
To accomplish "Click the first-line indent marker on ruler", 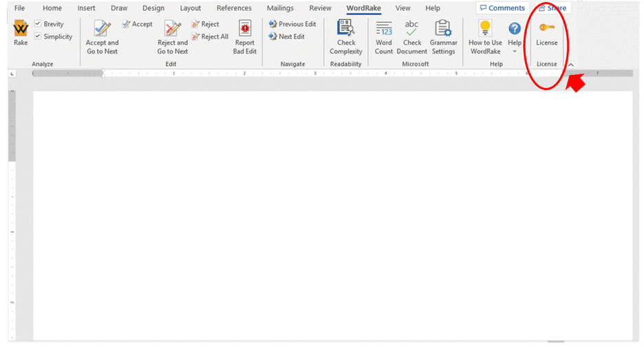I will point(103,72).
